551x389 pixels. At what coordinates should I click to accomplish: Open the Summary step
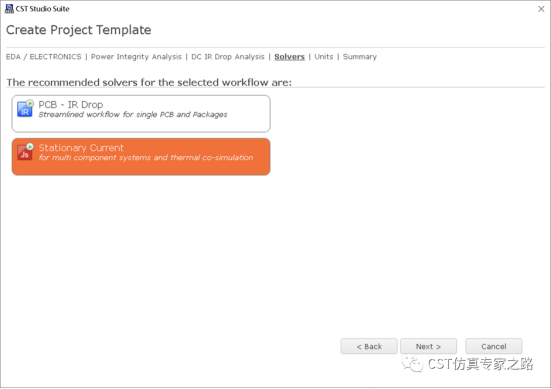[360, 57]
